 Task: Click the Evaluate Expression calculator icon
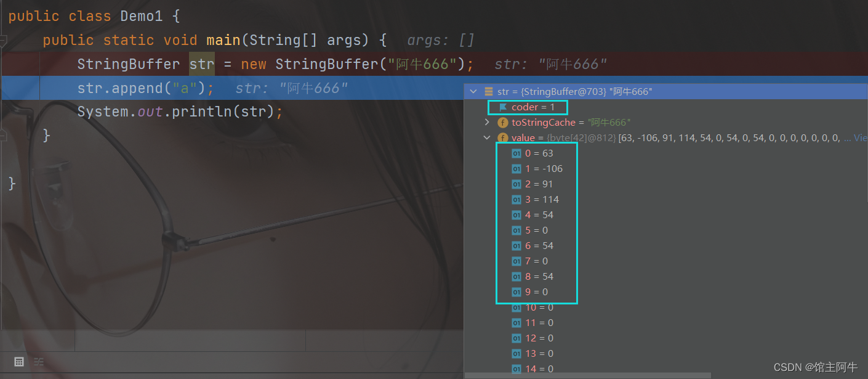[x=19, y=362]
